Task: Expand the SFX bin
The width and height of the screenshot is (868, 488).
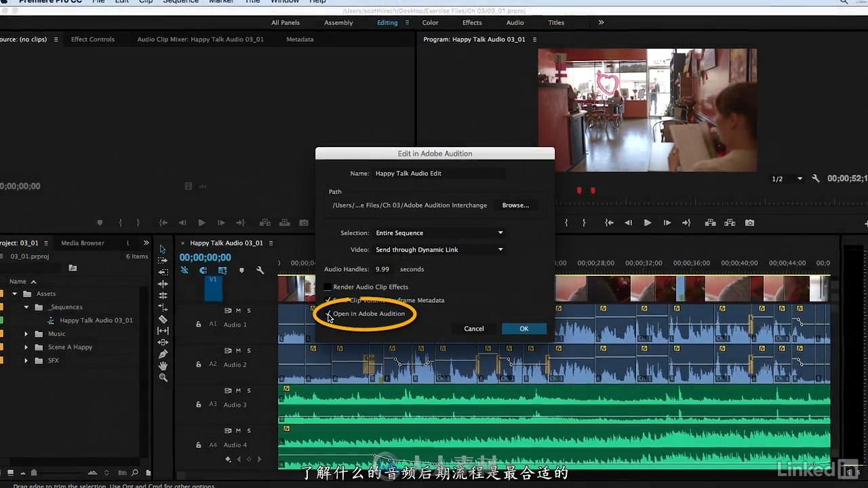Action: click(x=26, y=361)
